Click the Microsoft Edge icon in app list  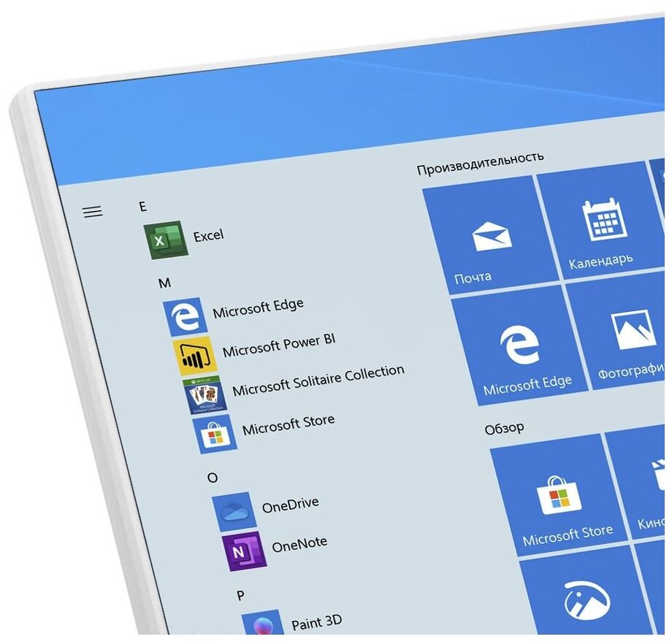point(185,317)
